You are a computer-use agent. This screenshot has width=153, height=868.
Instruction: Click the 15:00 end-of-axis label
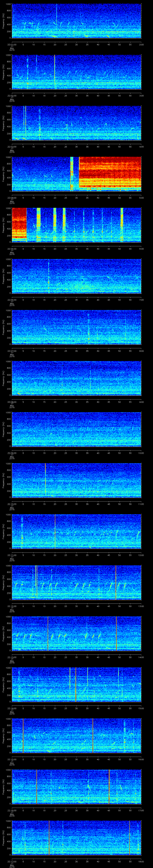tap(141, 708)
